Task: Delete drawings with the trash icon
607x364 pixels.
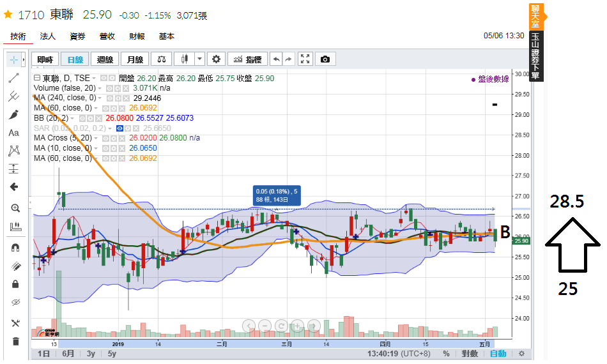Action: [x=15, y=341]
